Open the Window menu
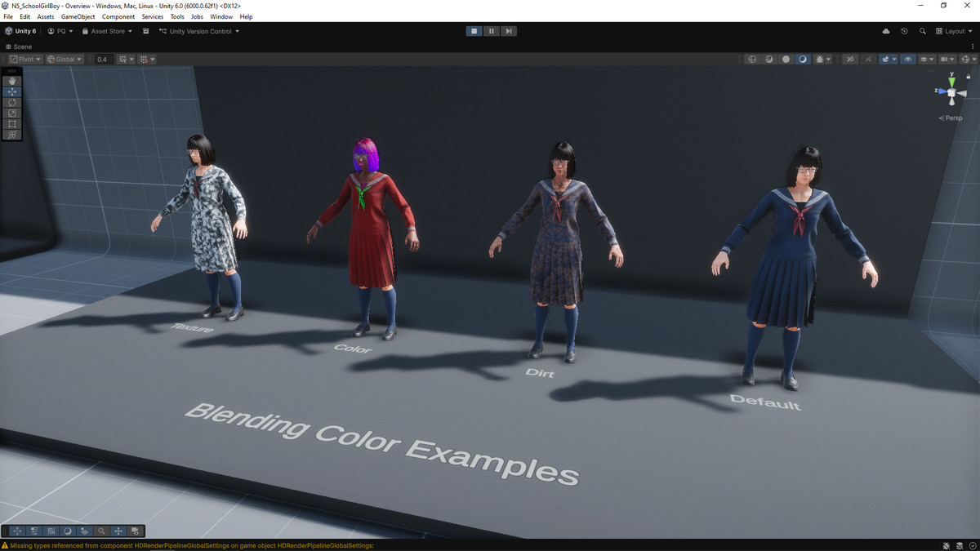Image resolution: width=980 pixels, height=551 pixels. pos(221,16)
